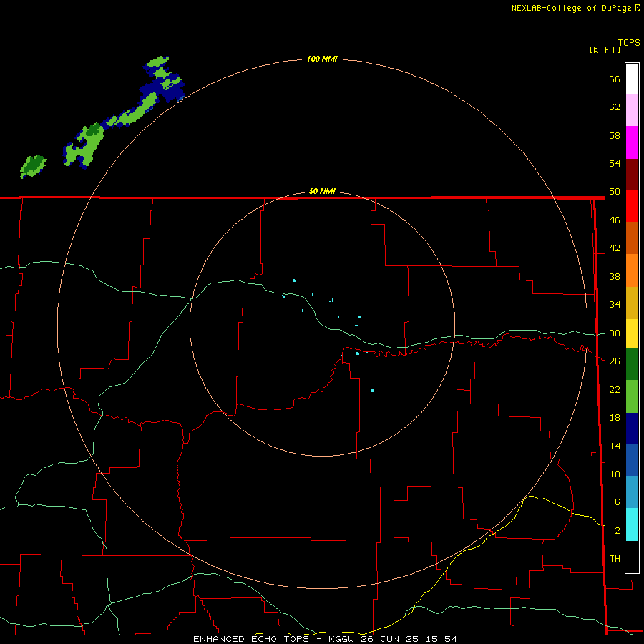This screenshot has width=644, height=644.
Task: Click the '[K FT]' units label
Action: [605, 49]
